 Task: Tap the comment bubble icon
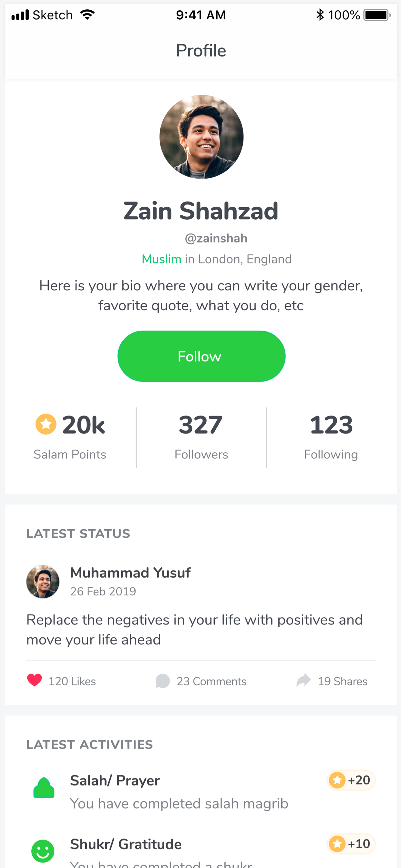point(162,681)
